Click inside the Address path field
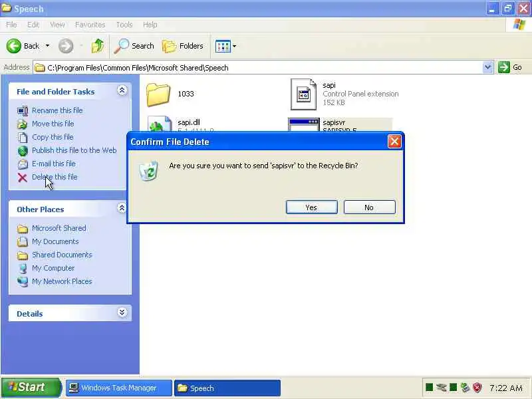This screenshot has width=532, height=399. [258, 67]
